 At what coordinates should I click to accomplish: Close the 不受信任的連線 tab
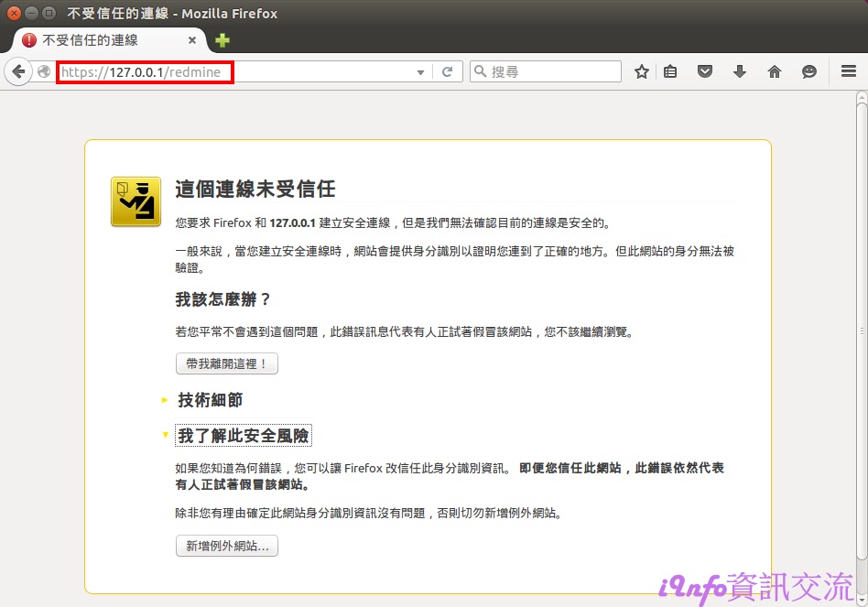(192, 40)
